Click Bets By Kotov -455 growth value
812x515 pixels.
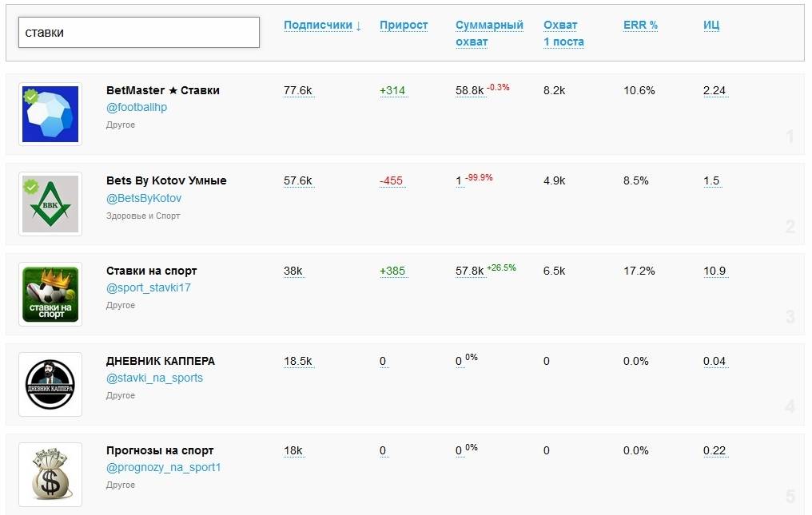pyautogui.click(x=391, y=181)
